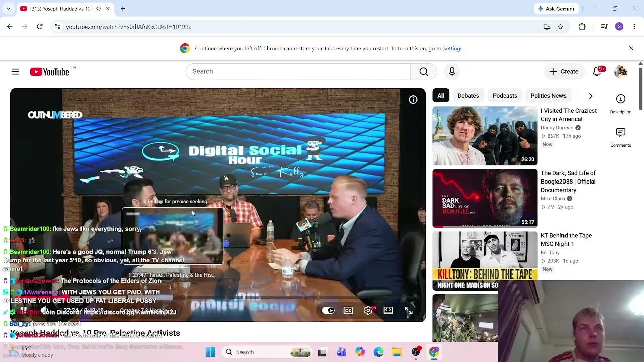
Task: Go back to the previous page
Action: 10,27
